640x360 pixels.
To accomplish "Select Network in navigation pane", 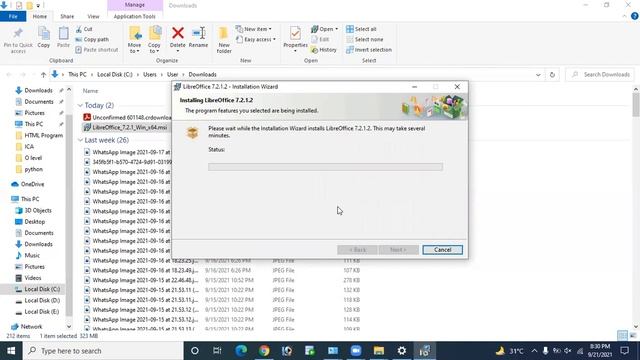I will [31, 327].
